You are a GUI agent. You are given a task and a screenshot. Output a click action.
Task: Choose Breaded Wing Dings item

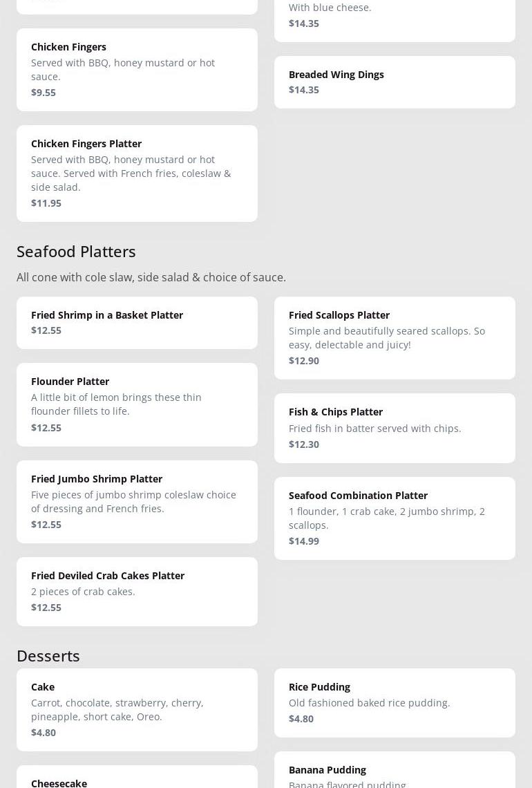(395, 82)
